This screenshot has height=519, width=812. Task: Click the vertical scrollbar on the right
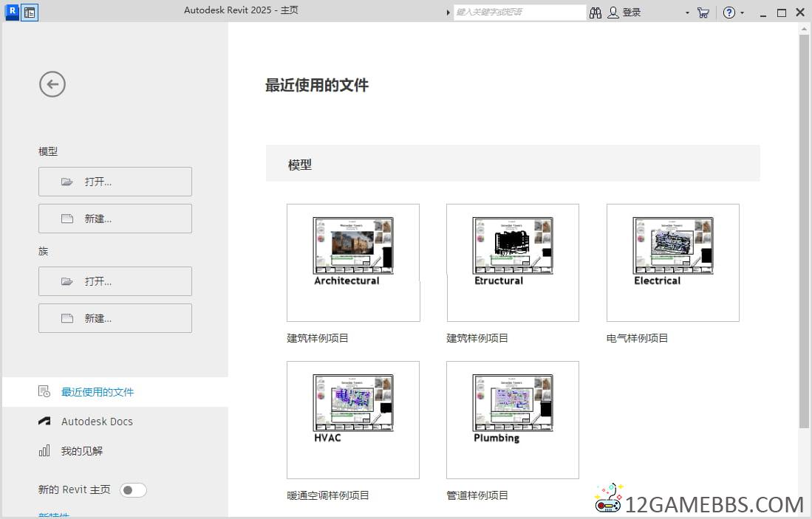pos(804,231)
